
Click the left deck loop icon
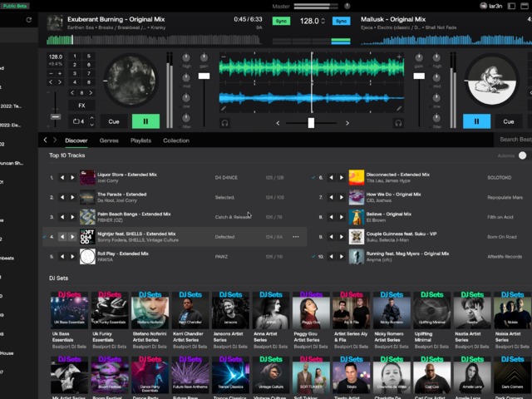(x=76, y=121)
